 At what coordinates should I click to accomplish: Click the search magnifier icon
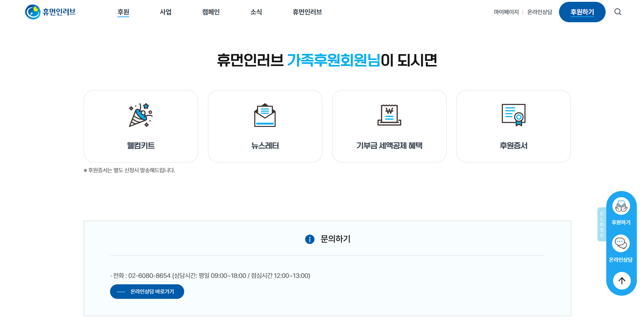tap(618, 12)
